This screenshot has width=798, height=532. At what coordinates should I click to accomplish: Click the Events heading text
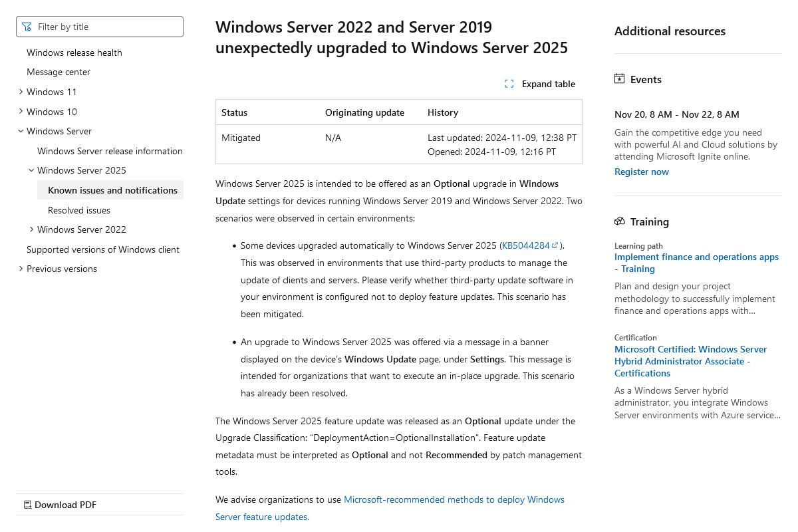pos(646,79)
